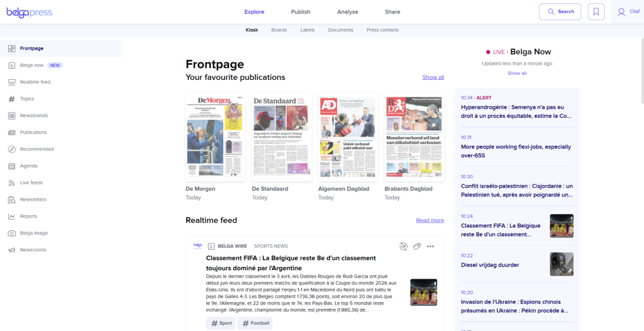Filter by the Football hashtag tag

(x=255, y=323)
